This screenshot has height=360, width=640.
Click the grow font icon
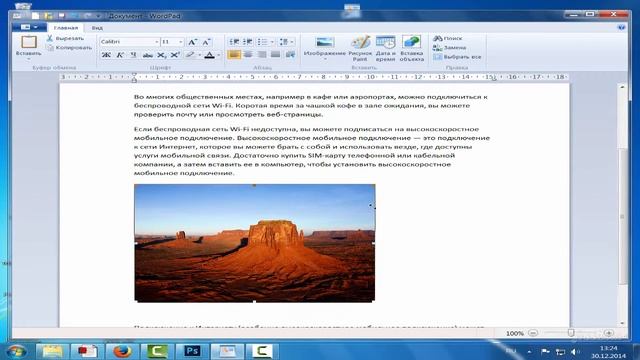[x=192, y=42]
